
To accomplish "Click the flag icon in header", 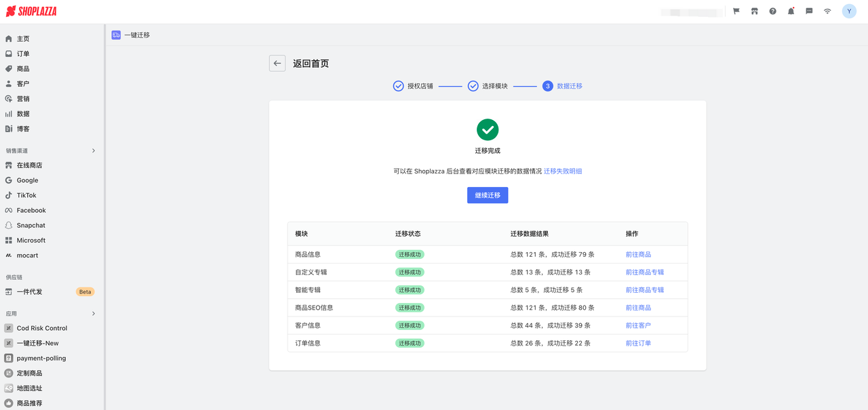I will tap(736, 12).
